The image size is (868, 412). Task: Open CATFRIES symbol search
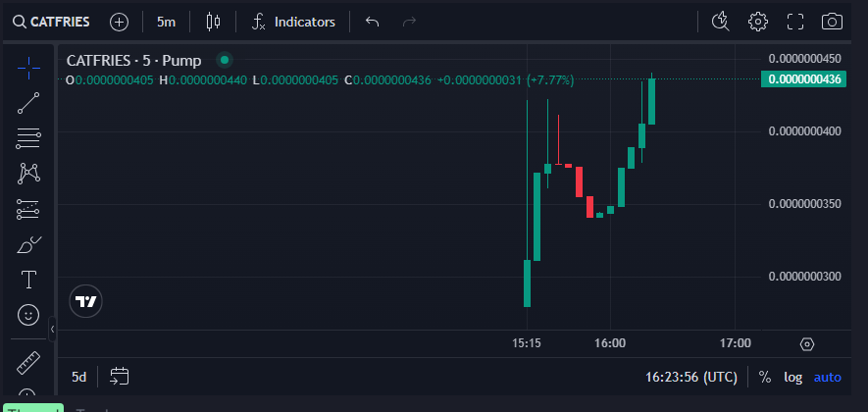tap(51, 23)
